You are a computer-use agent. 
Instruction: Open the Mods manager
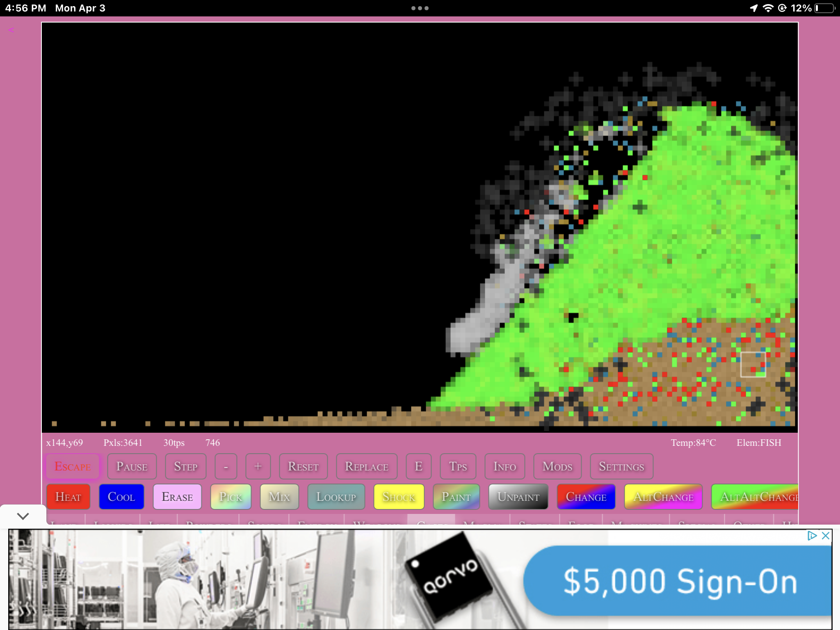click(557, 466)
